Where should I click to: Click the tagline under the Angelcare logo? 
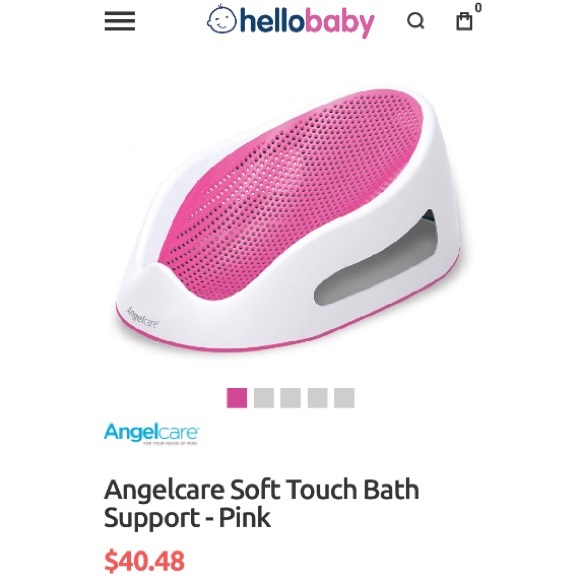[x=170, y=443]
